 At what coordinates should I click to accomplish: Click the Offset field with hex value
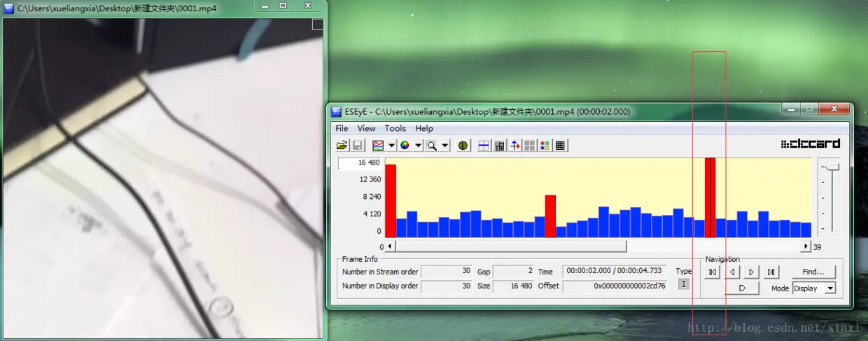615,286
